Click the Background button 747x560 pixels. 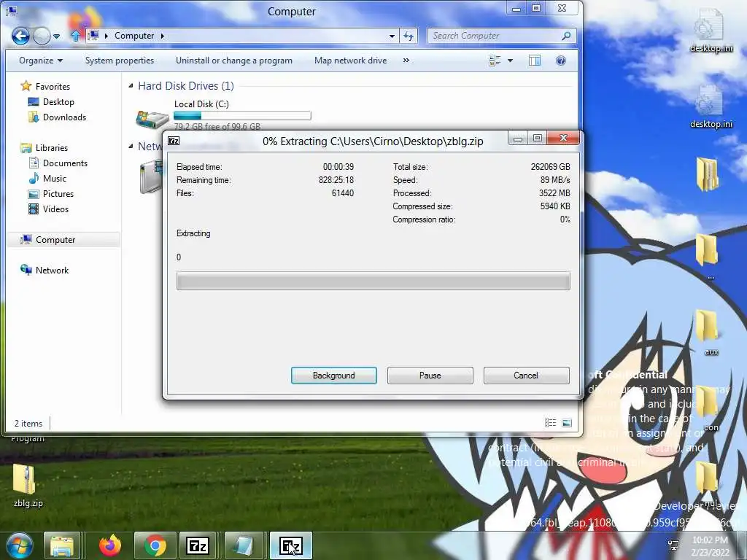pyautogui.click(x=333, y=376)
